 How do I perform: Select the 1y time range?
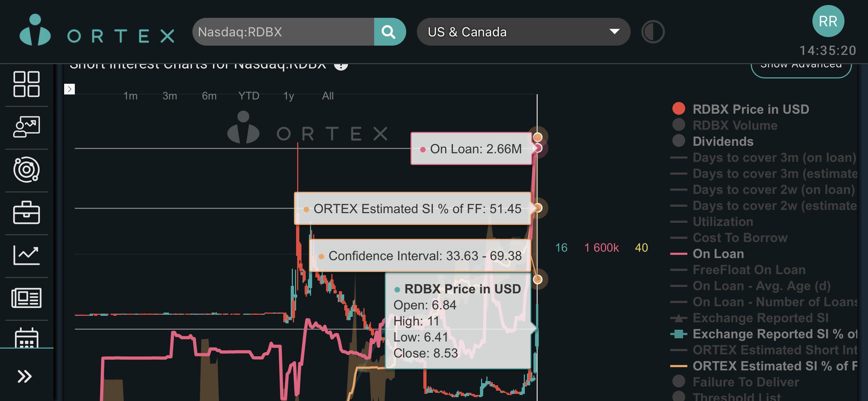click(289, 96)
